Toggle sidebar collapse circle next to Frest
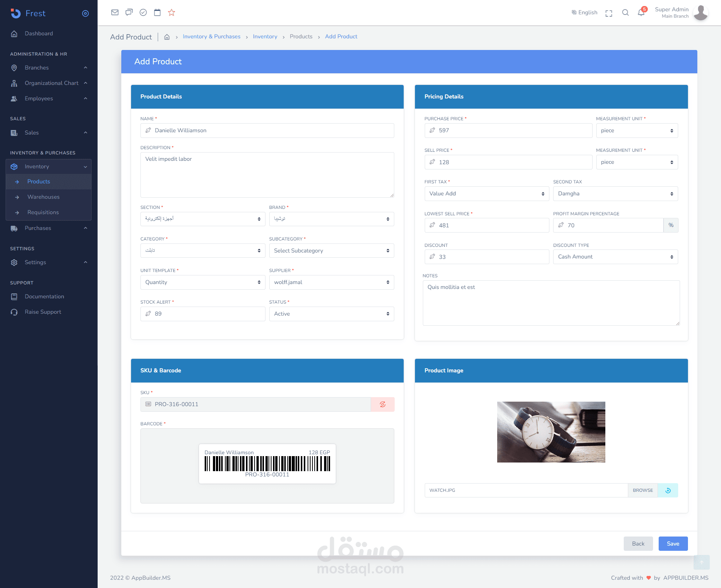This screenshot has height=588, width=721. point(85,14)
